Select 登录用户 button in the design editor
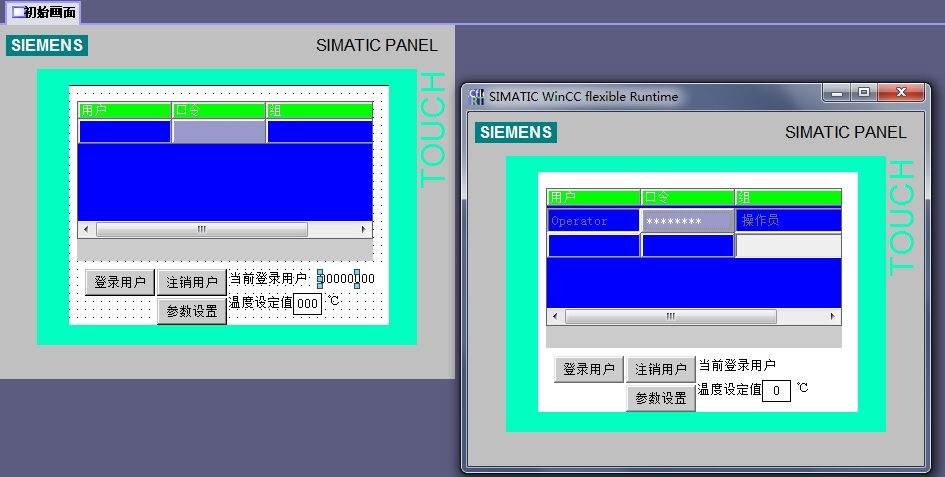Viewport: 945px width, 477px height. [x=120, y=282]
